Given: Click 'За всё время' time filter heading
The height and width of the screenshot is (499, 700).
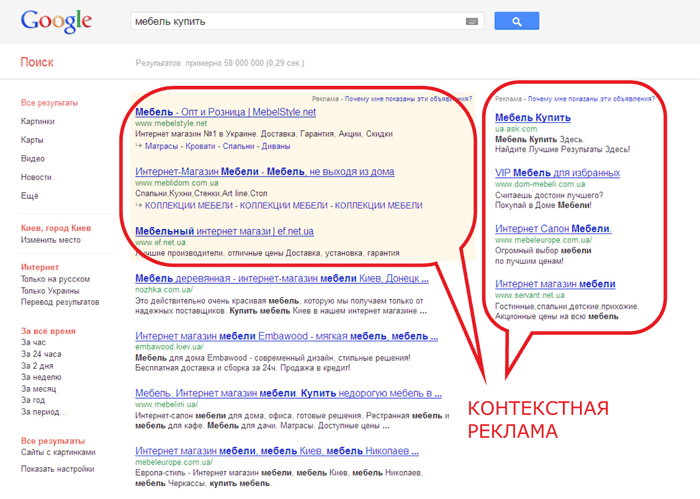Looking at the screenshot, I should (x=48, y=331).
